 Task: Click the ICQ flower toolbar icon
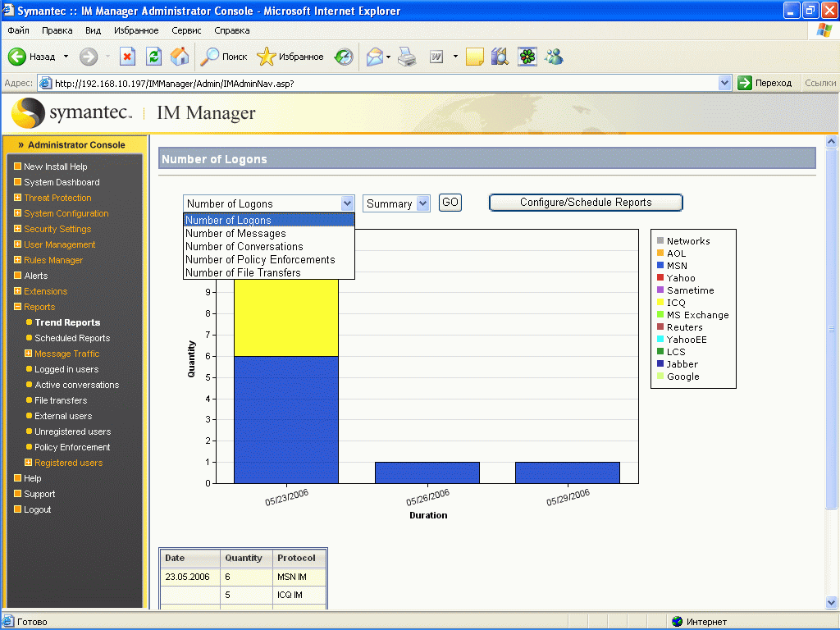[x=527, y=57]
